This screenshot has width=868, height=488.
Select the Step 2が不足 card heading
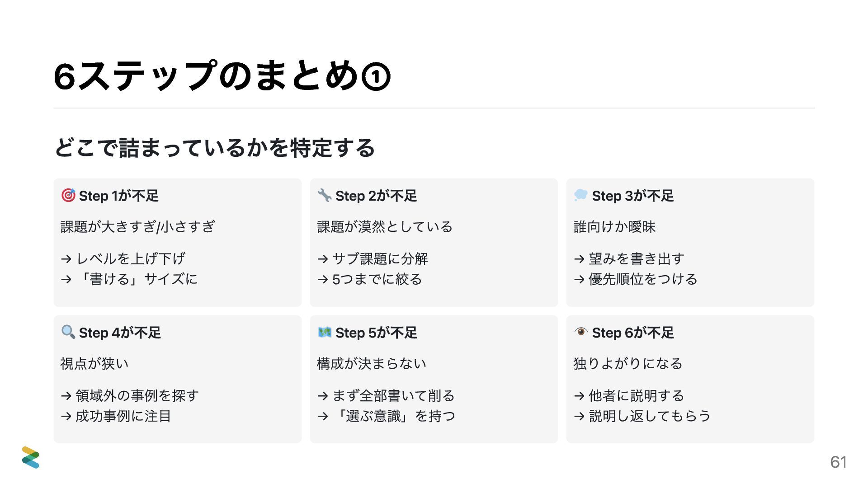(376, 196)
